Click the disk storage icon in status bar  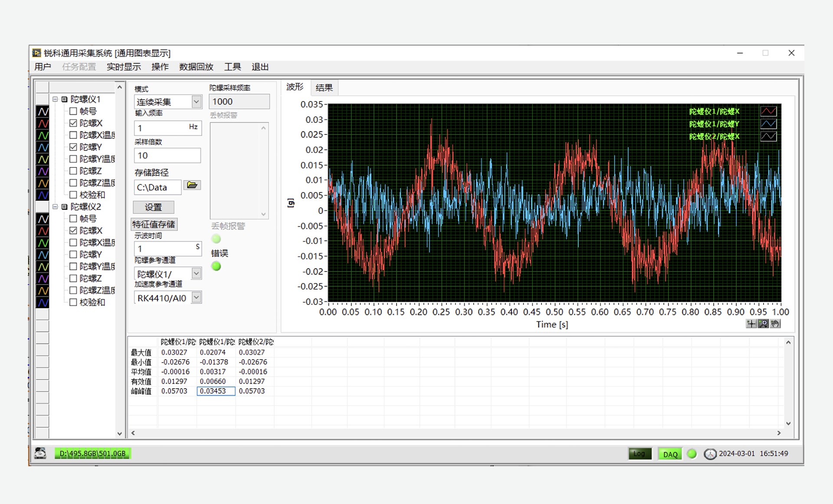coord(40,453)
